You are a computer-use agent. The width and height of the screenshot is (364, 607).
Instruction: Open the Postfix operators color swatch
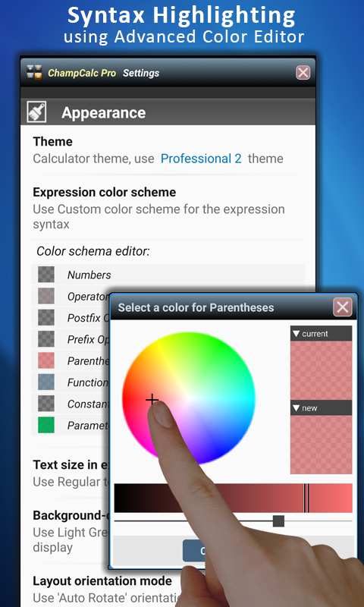click(x=46, y=317)
